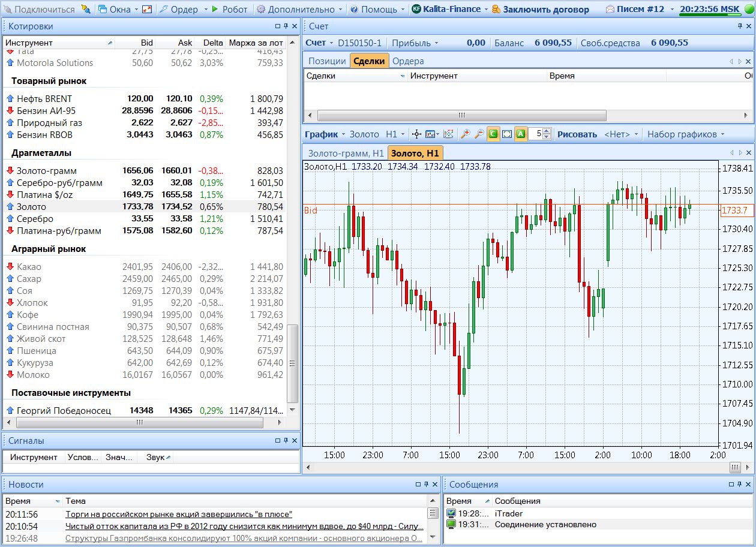Click the crosshair cursor icon in chart toolbar

click(x=418, y=134)
